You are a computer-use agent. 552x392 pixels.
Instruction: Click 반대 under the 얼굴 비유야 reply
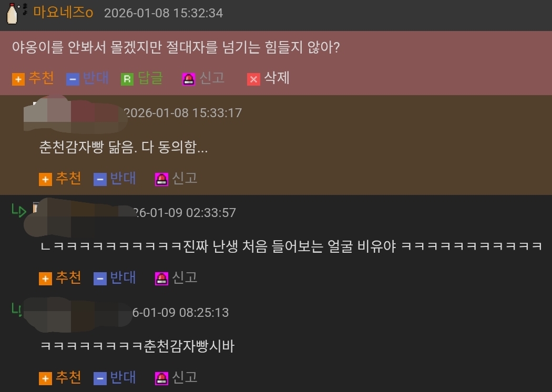coord(123,277)
